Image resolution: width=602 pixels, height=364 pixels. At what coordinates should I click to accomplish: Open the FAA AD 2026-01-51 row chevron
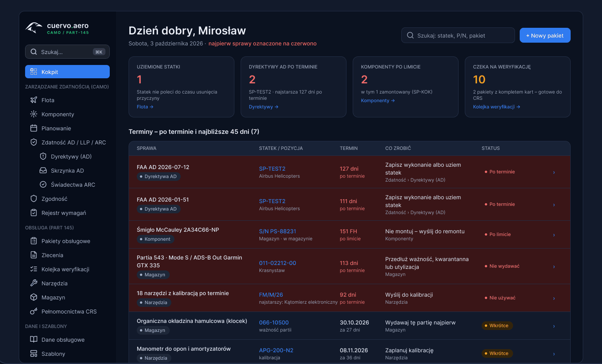(x=554, y=205)
